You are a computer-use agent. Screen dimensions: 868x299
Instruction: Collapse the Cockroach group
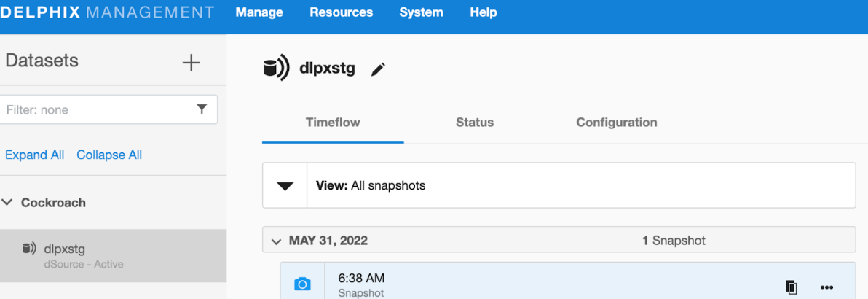point(8,203)
